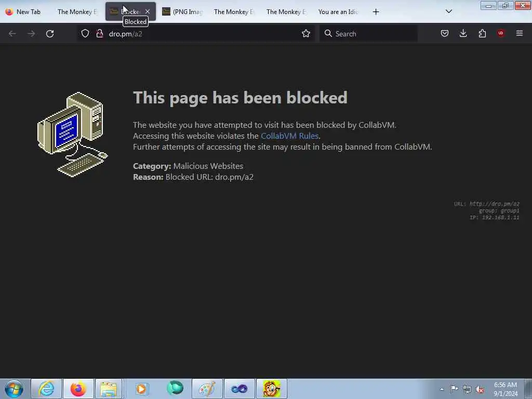Viewport: 532px width, 399px height.
Task: Close the Blocked tab
Action: pos(148,11)
